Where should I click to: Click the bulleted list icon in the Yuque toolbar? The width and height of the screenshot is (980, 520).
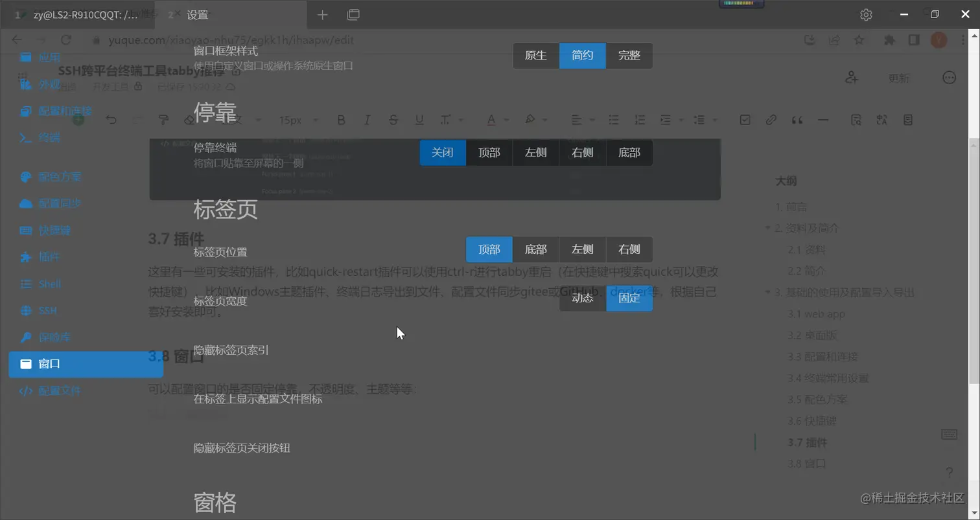613,120
